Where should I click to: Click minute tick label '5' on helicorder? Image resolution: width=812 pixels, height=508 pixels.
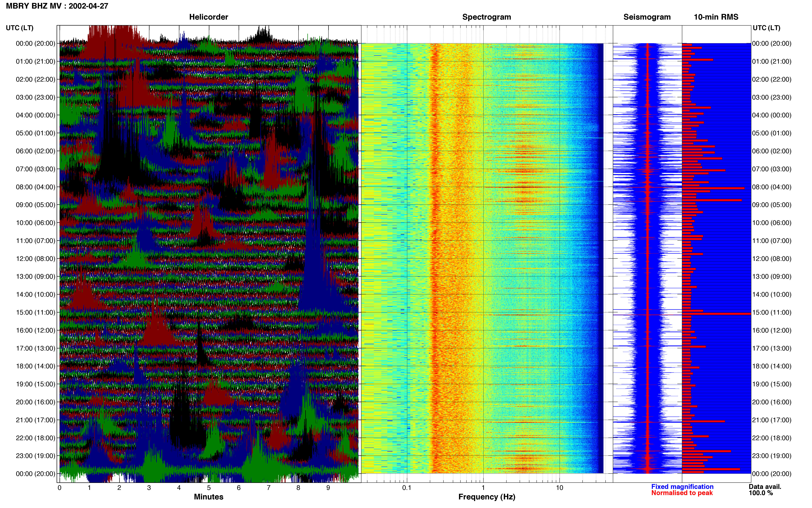(209, 488)
